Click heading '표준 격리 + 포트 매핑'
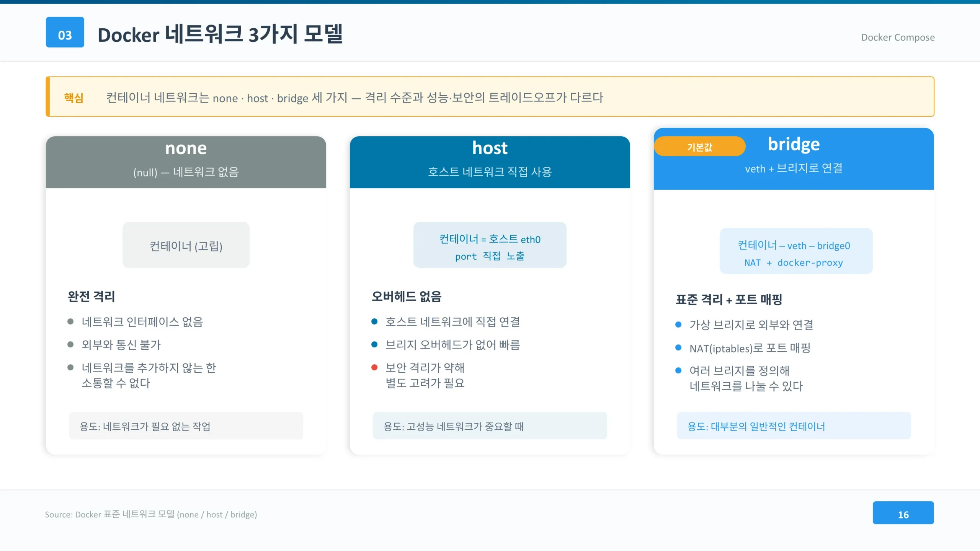 728,299
